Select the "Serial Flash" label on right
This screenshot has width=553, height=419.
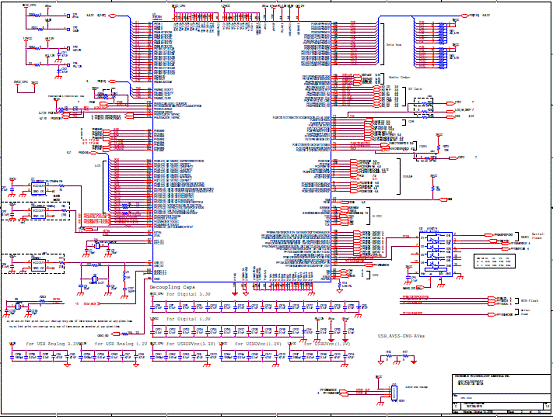tap(538, 236)
